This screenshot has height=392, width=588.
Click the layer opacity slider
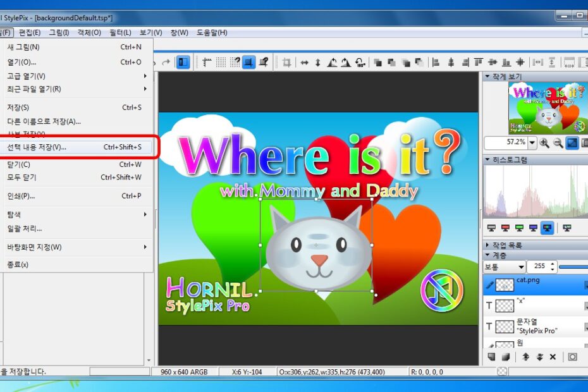[573, 267]
